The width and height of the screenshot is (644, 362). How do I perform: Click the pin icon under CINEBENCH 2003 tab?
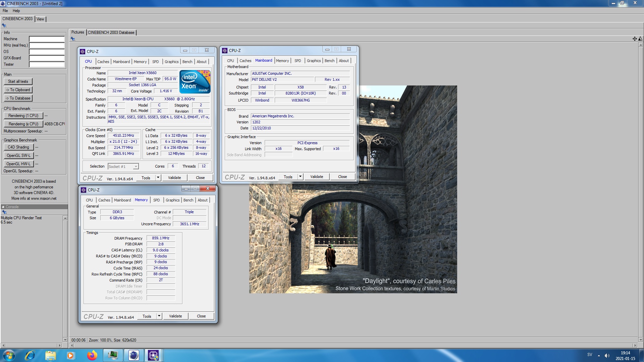click(x=4, y=25)
